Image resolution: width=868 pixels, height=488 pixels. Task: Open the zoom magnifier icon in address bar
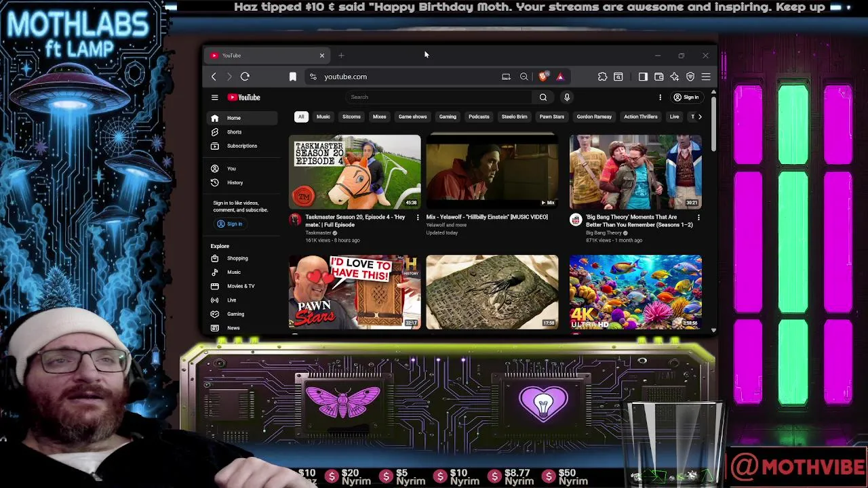[524, 77]
